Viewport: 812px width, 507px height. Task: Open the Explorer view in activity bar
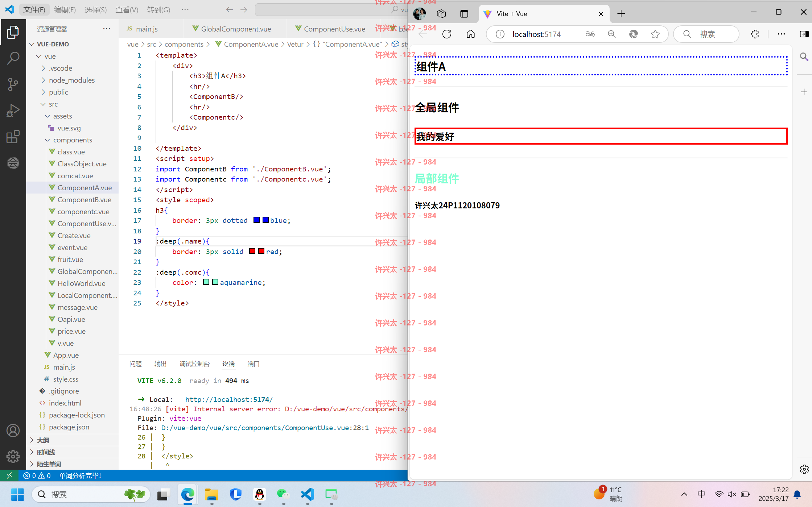point(13,32)
